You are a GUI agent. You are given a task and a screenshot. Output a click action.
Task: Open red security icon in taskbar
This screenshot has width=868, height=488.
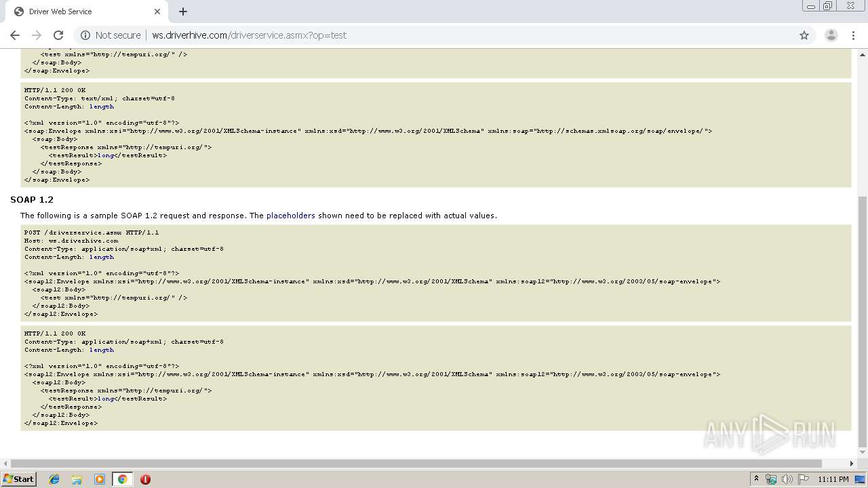(145, 479)
